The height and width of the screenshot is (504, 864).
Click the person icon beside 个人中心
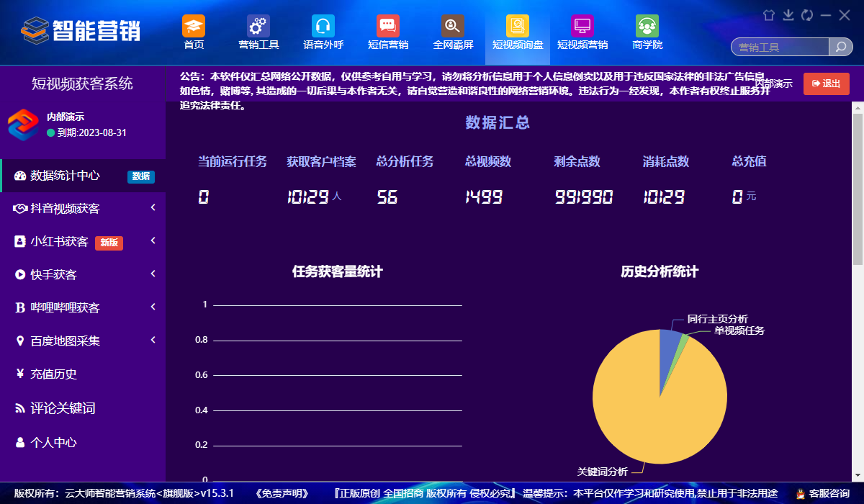[x=20, y=442]
